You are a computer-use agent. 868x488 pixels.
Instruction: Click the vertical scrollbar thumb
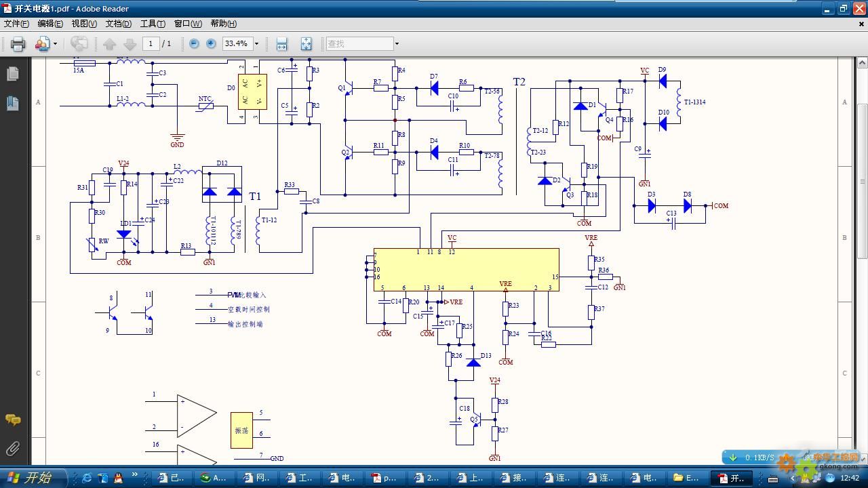pyautogui.click(x=863, y=180)
